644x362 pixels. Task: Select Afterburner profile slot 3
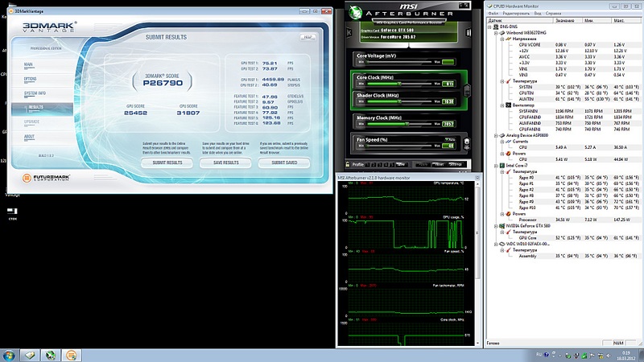[x=380, y=165]
